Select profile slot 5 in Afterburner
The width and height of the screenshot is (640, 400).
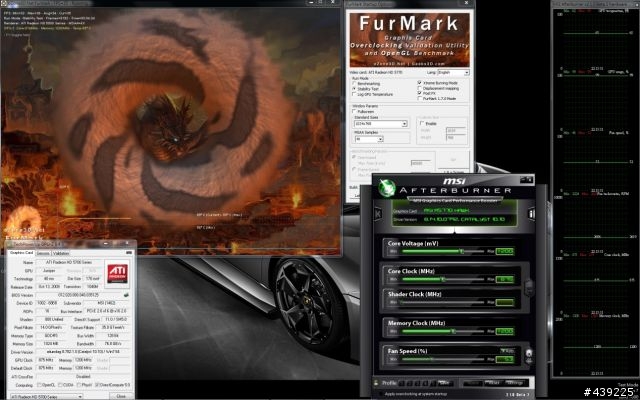pyautogui.click(x=433, y=383)
